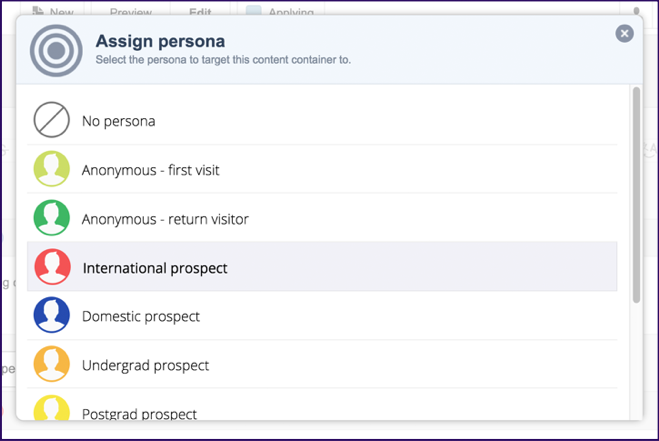Open the Preview tab behind the dialog
659x441 pixels.
tap(131, 11)
